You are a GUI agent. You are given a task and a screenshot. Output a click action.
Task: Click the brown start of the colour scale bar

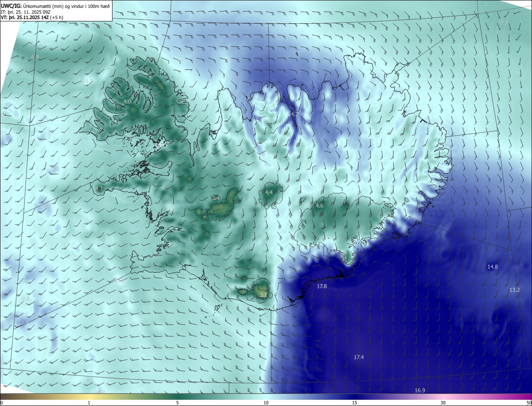click(4, 396)
